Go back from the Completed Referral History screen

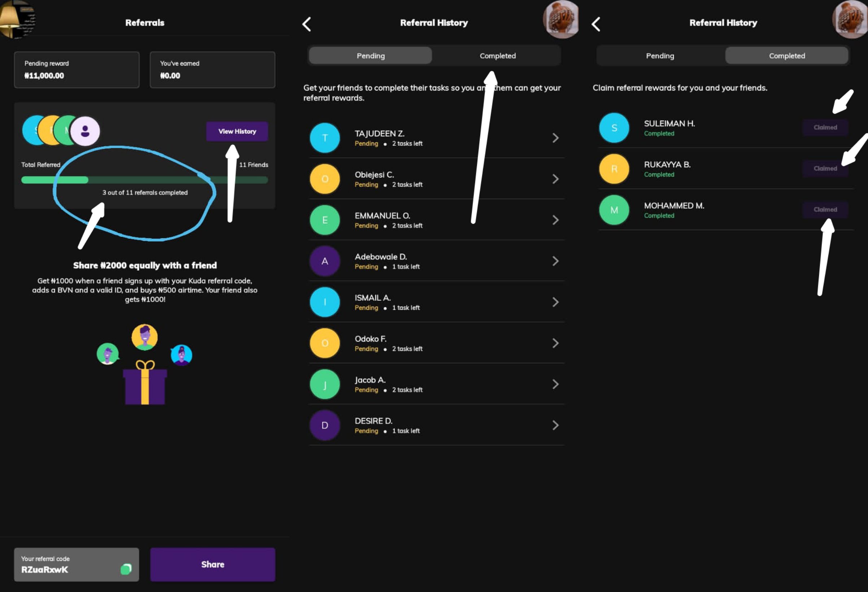pos(596,24)
